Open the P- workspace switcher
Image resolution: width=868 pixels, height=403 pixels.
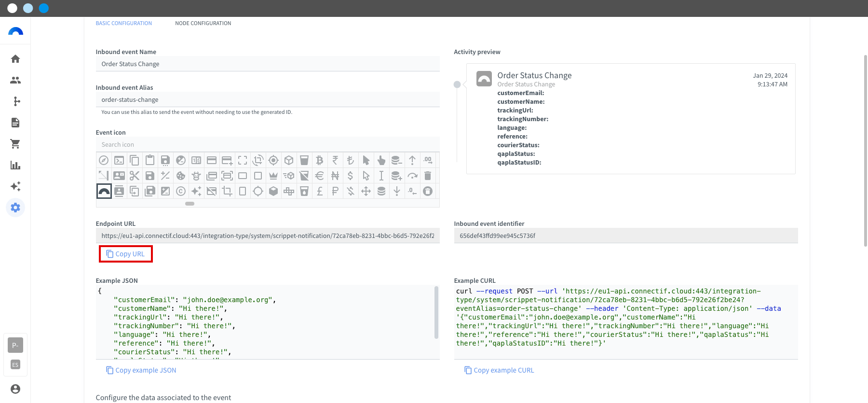click(15, 345)
